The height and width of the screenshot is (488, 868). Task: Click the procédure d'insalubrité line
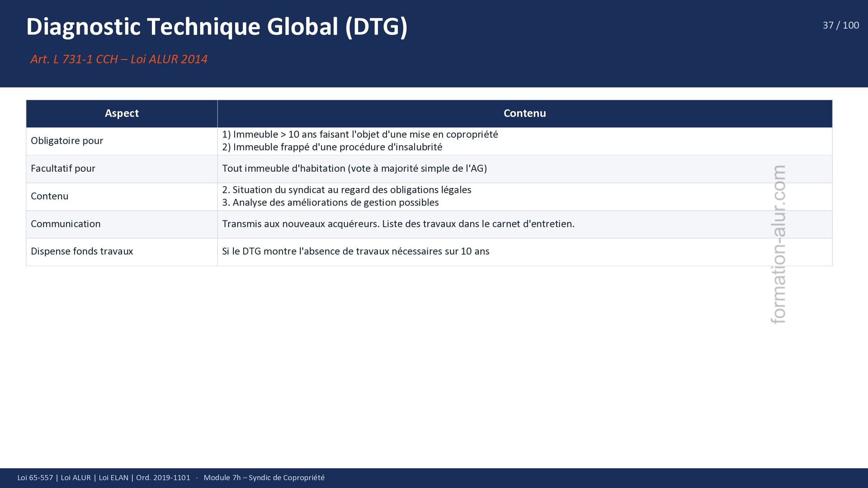(332, 147)
